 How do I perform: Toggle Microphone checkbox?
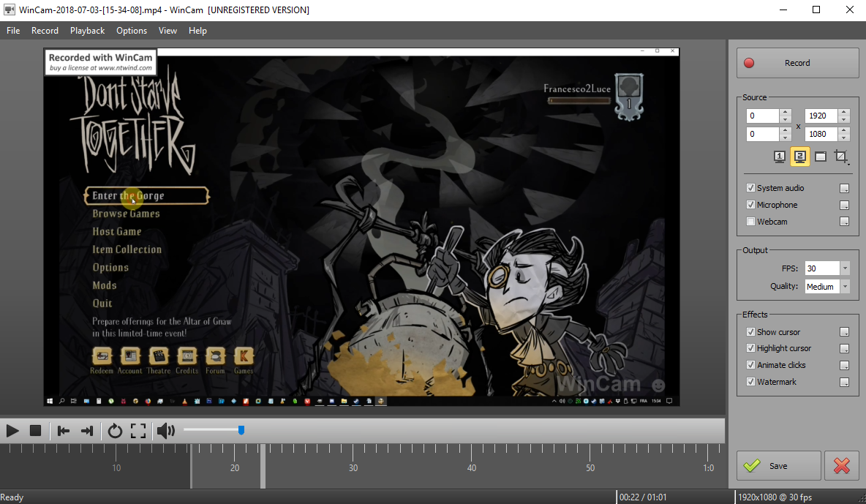(750, 205)
